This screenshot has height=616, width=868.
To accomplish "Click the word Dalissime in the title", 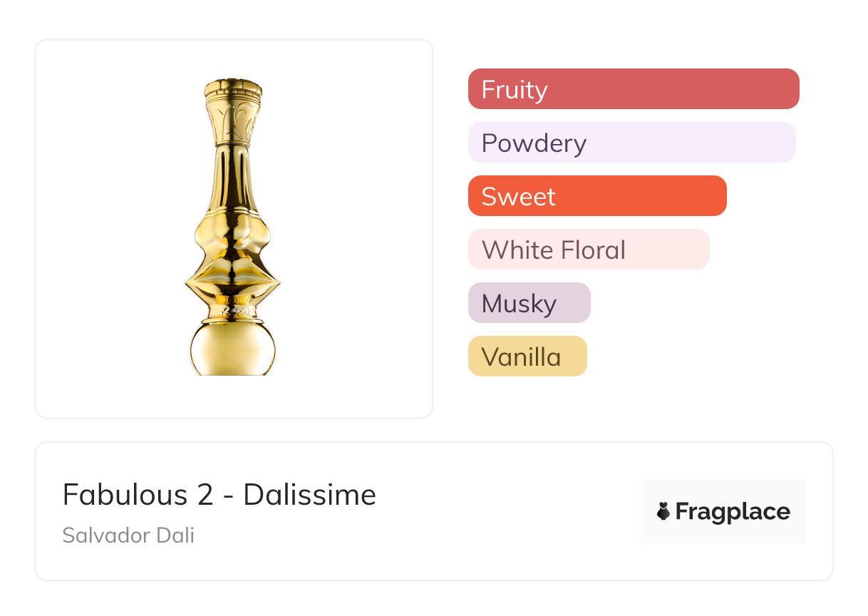I will (x=309, y=494).
